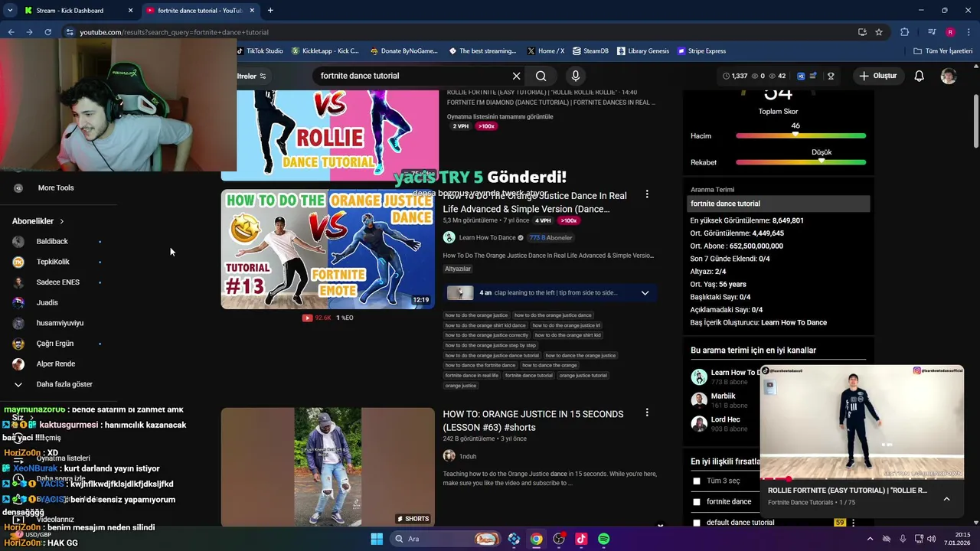The height and width of the screenshot is (551, 980).
Task: Click the vidIQ blue logo icon
Action: point(801,76)
